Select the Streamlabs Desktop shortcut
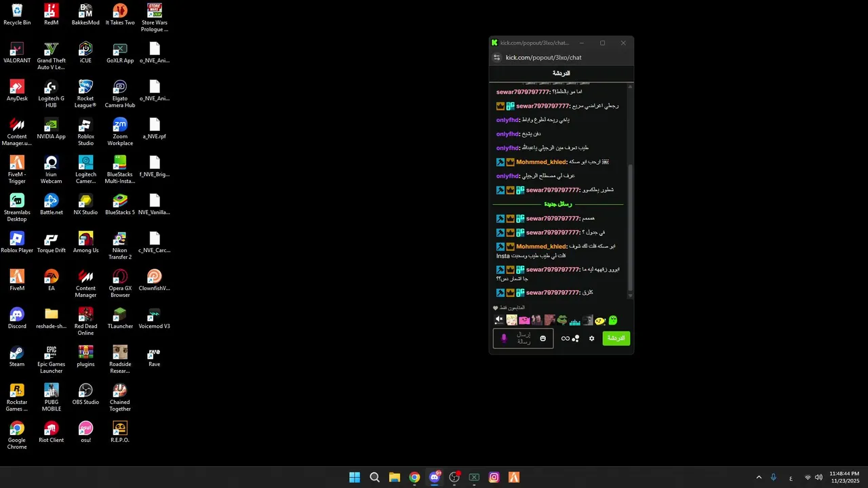The height and width of the screenshot is (488, 868). coord(17,207)
